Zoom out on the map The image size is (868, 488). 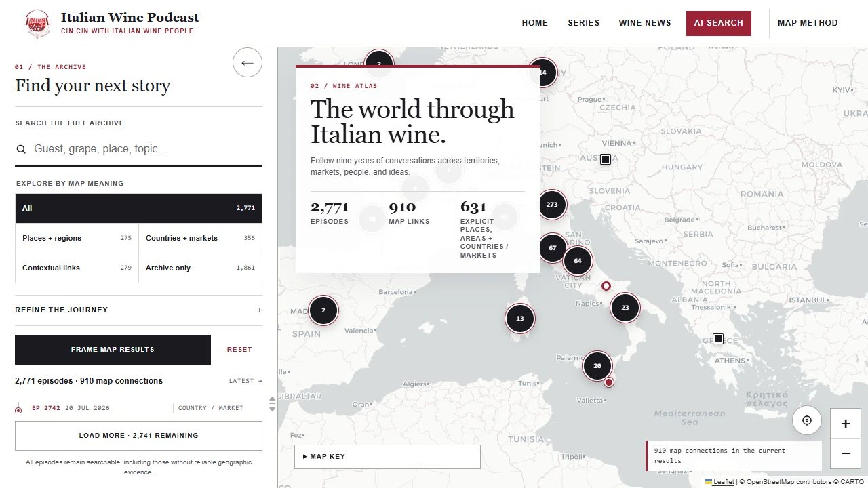pyautogui.click(x=846, y=453)
